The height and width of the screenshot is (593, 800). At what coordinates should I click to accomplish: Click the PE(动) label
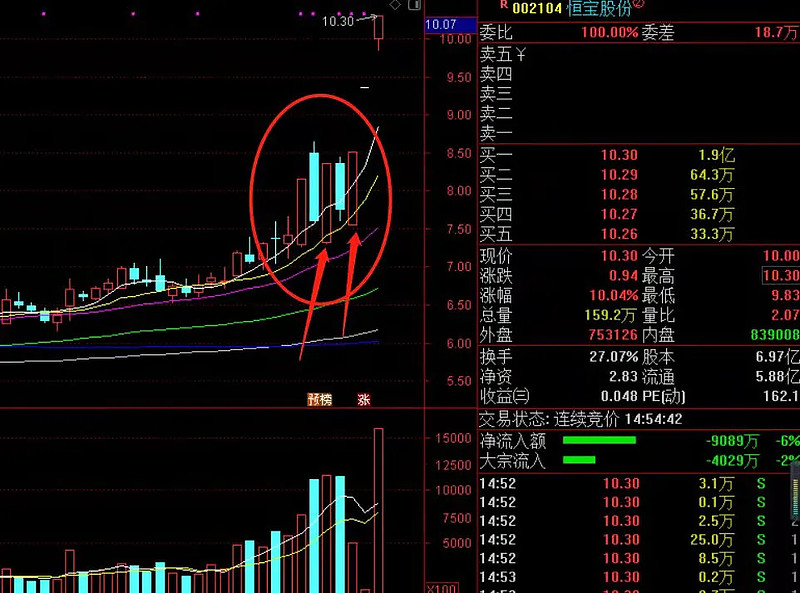click(x=663, y=396)
